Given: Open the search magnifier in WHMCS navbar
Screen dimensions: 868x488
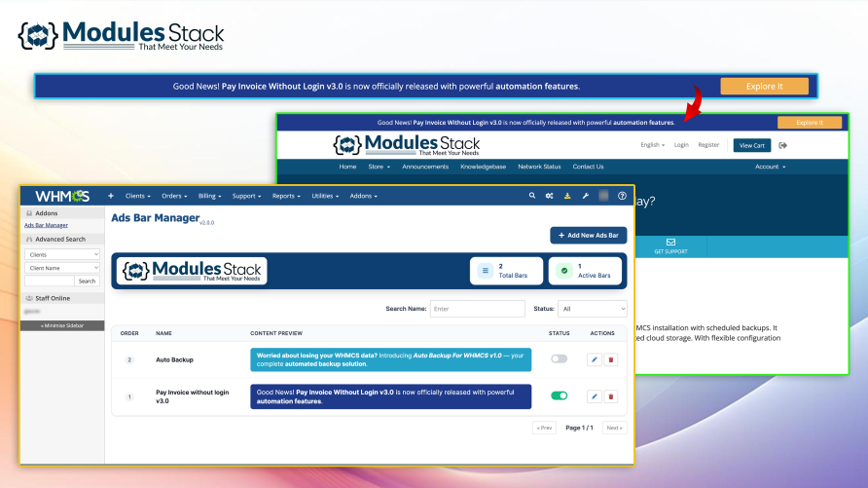Looking at the screenshot, I should 532,196.
